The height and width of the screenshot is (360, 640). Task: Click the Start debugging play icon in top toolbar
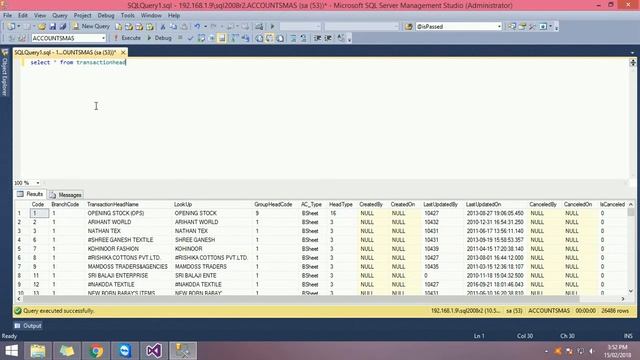click(272, 27)
